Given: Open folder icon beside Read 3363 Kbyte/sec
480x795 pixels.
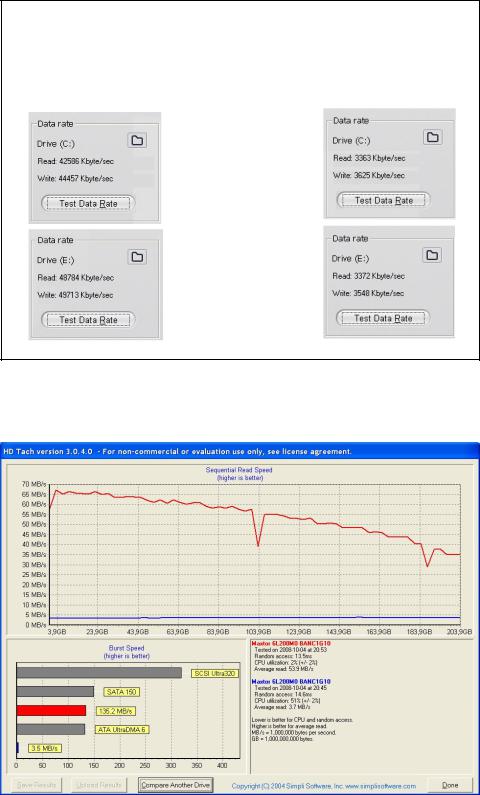Looking at the screenshot, I should pyautogui.click(x=433, y=137).
